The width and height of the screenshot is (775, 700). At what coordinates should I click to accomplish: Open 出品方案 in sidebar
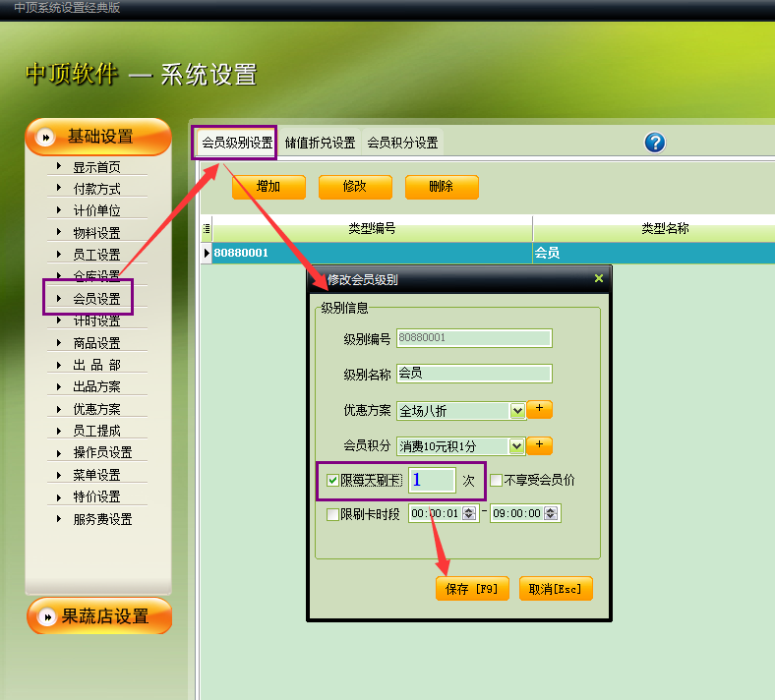point(96,386)
